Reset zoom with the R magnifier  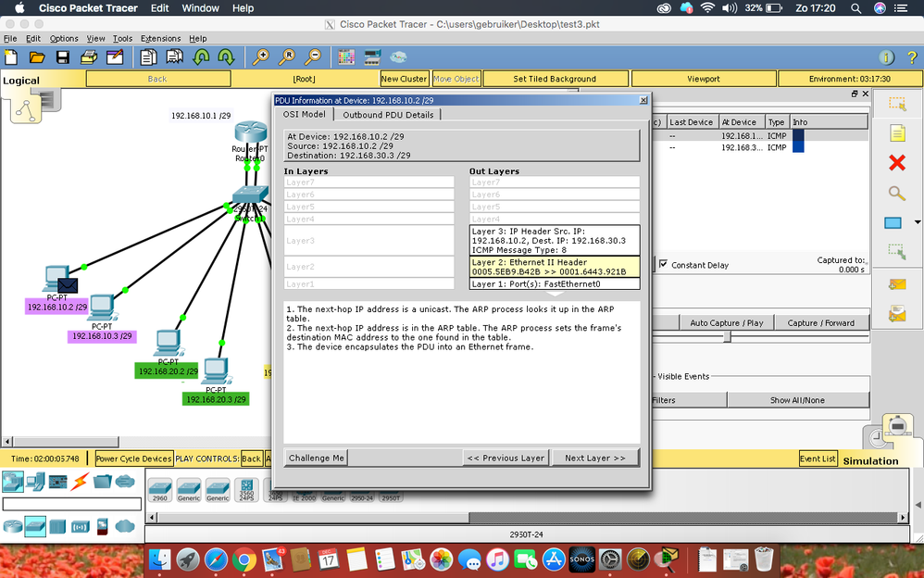287,57
